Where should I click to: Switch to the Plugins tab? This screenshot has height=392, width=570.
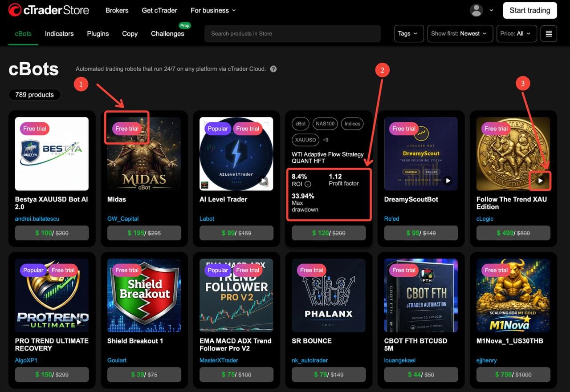[x=98, y=33]
